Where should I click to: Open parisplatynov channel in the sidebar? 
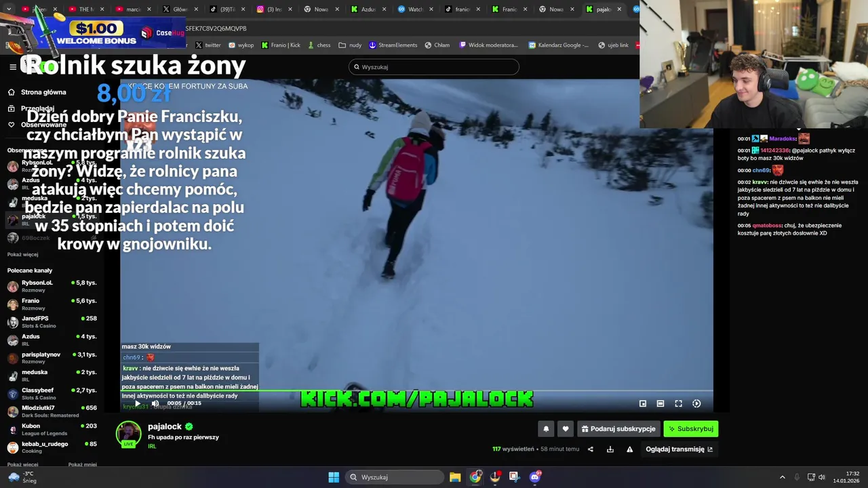click(x=52, y=358)
